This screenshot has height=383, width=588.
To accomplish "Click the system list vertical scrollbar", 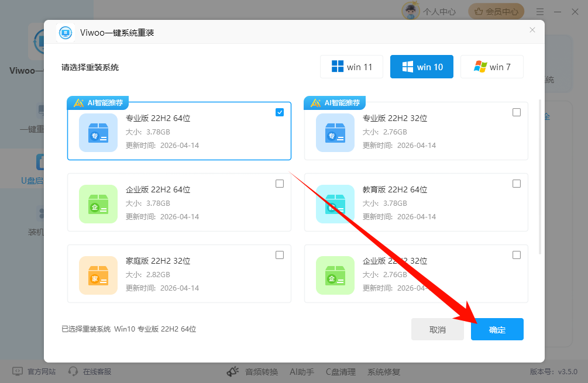I will pyautogui.click(x=540, y=177).
